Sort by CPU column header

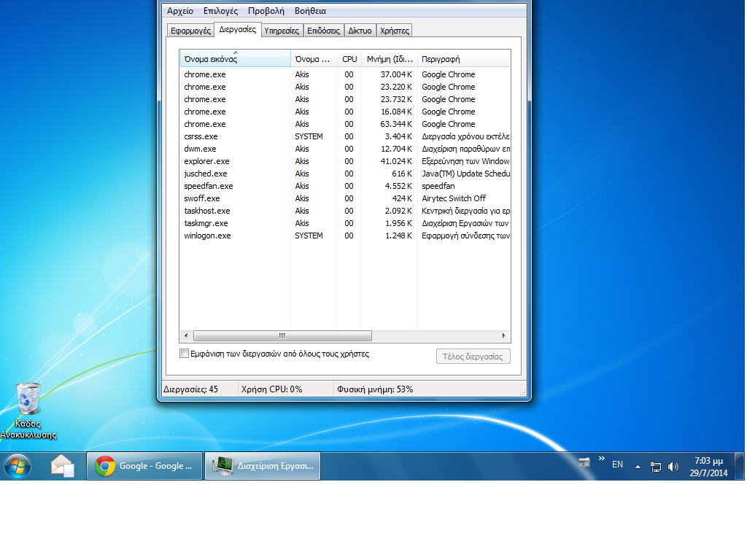[349, 59]
